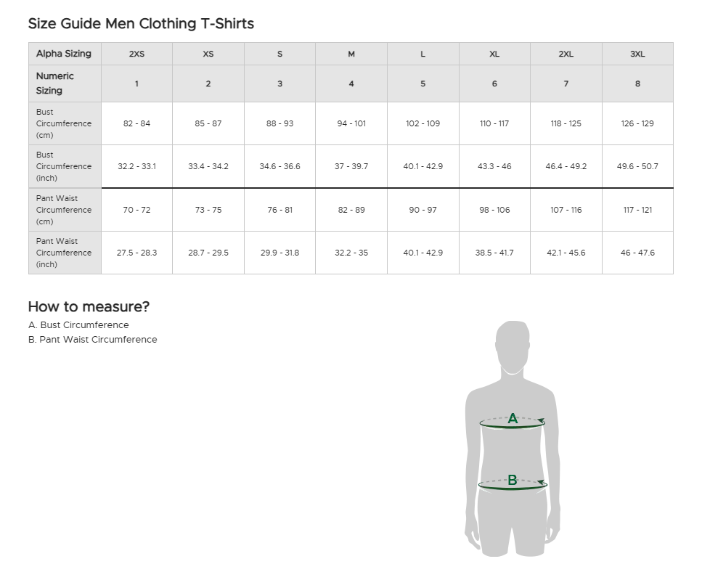Click the XL column header
Image resolution: width=702 pixels, height=588 pixels.
pos(494,54)
